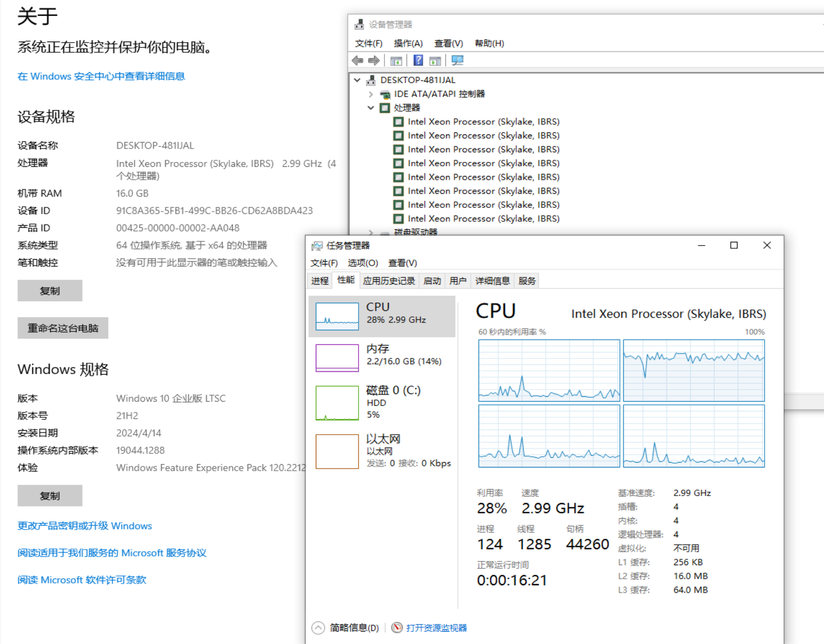Open 文件(F) menu in Task Manager

pos(324,263)
